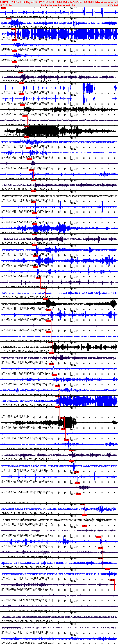The height and width of the screenshot is (644, 118).
Task: Select the 'TA E04D BHZ' station label
Action: [9, 189]
